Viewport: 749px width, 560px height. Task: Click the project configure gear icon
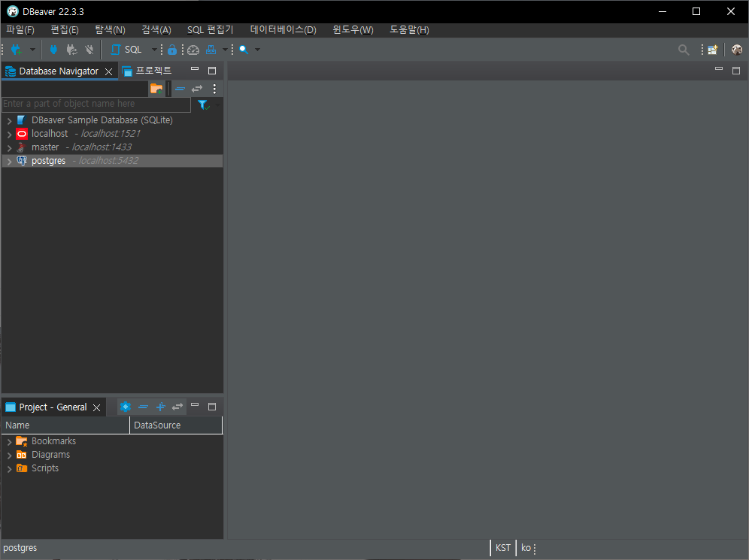125,407
